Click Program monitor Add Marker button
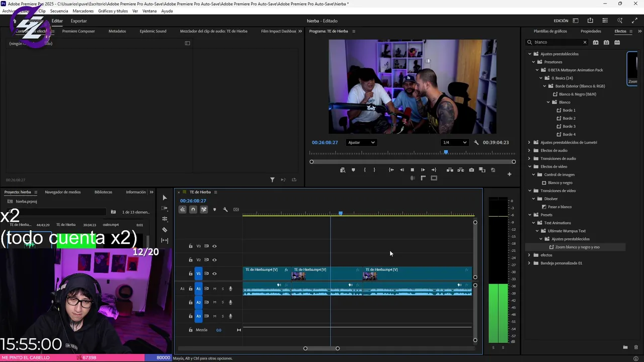Image resolution: width=644 pixels, height=362 pixels. (x=353, y=170)
